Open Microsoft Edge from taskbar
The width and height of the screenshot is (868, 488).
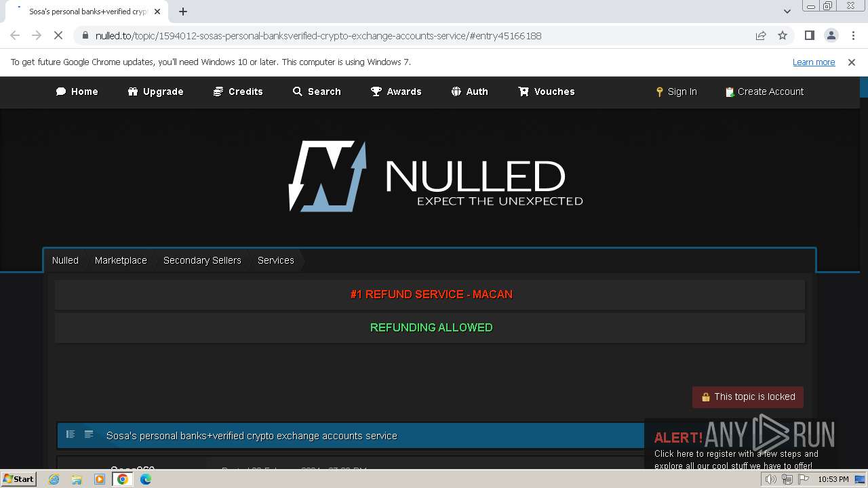pyautogui.click(x=146, y=479)
